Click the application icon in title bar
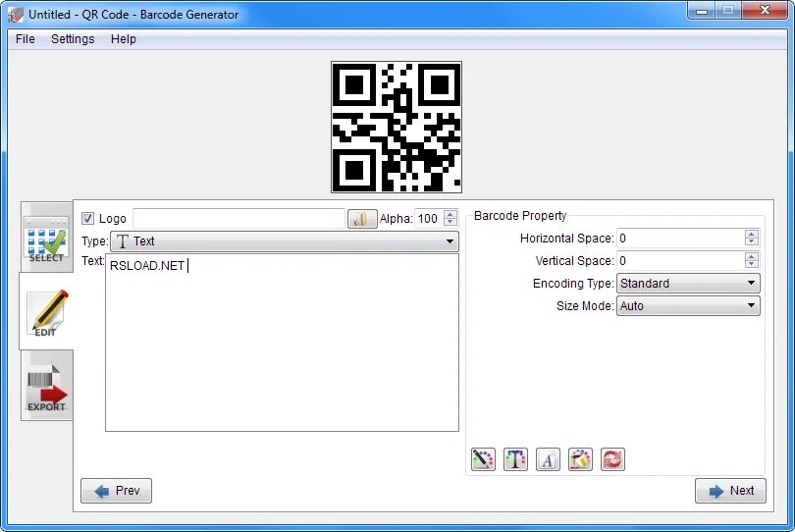The width and height of the screenshot is (795, 532). coord(15,14)
